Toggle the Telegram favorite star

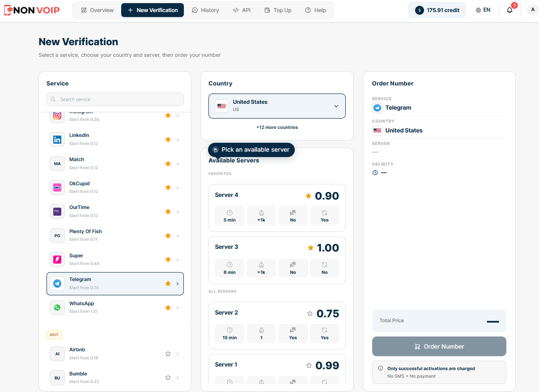click(168, 284)
